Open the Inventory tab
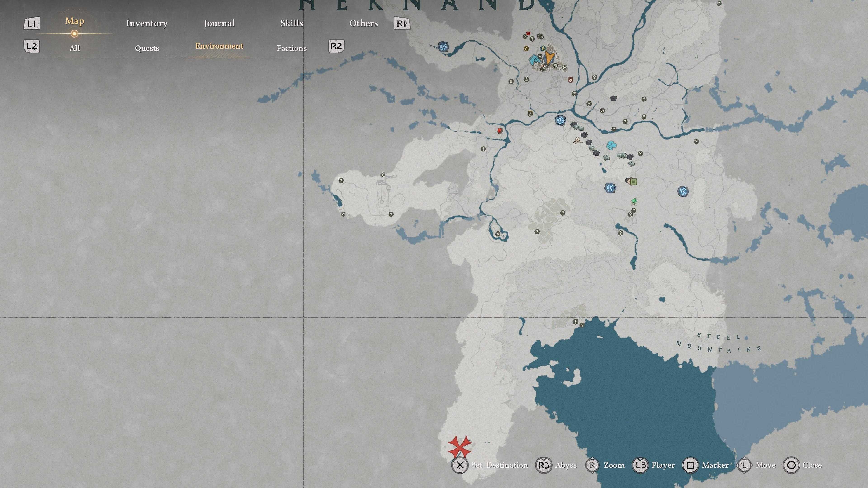Screen dimensions: 868x488 [x=146, y=23]
